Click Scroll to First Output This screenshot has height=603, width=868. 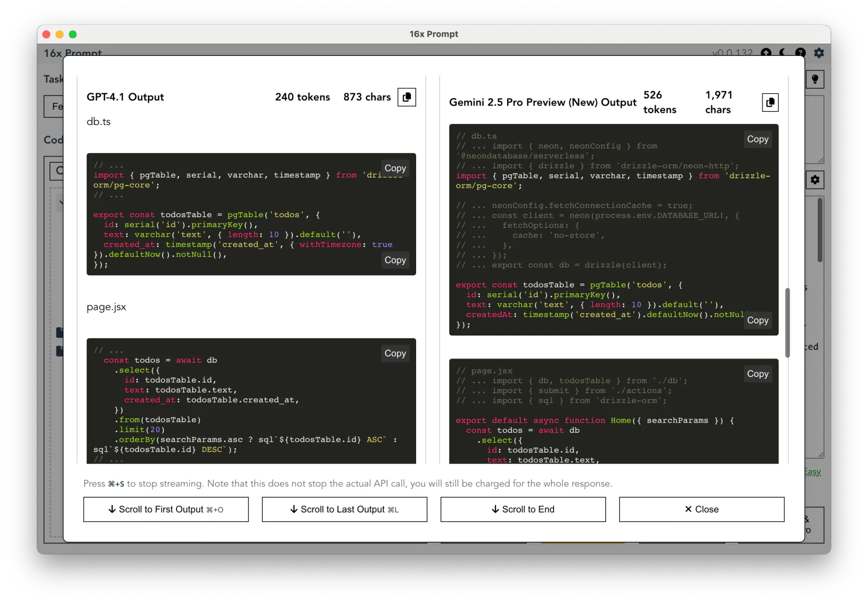(x=166, y=509)
